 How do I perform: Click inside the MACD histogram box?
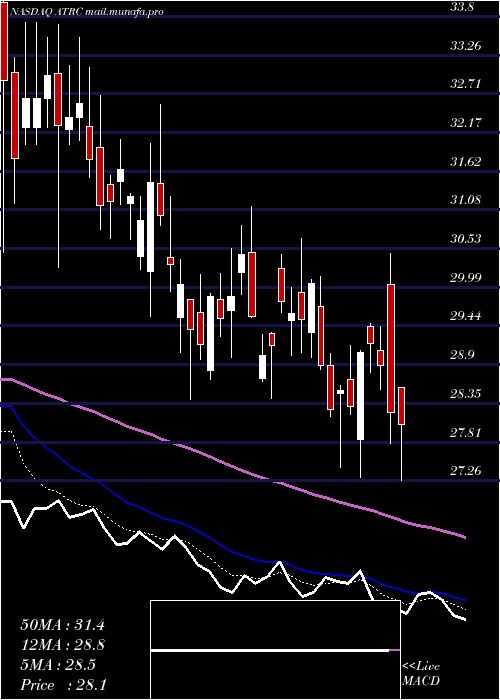[275, 650]
